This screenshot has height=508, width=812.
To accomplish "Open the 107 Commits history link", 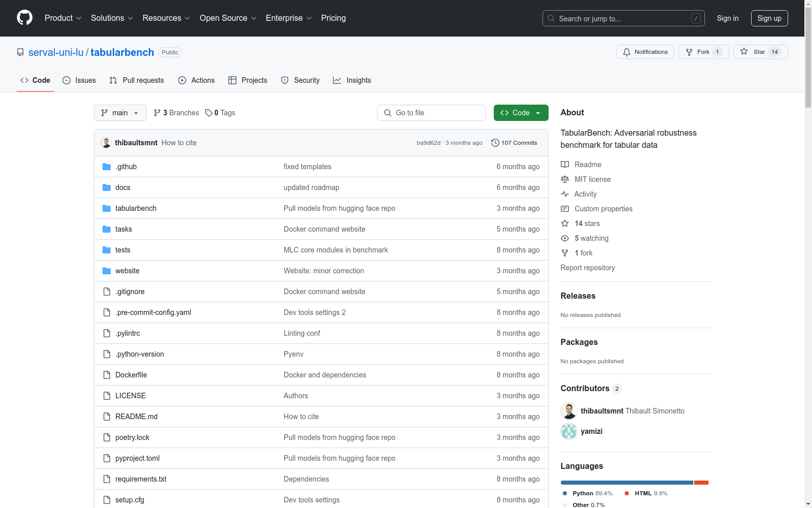I will (x=514, y=143).
